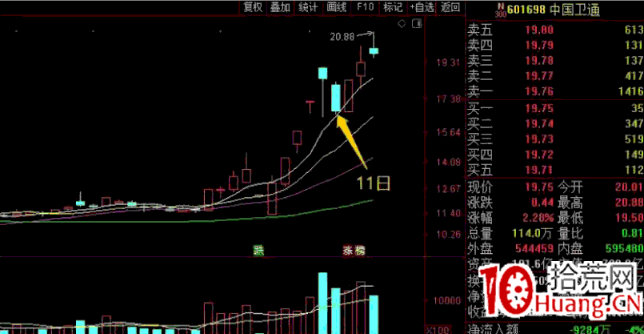Click price axis label 12.67
Image resolution: width=644 pixels, height=334 pixels.
coord(449,189)
